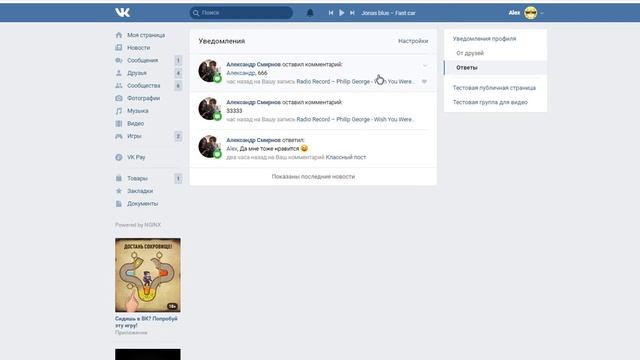
Task: Click the Игры gamepad icon
Action: pyautogui.click(x=119, y=136)
